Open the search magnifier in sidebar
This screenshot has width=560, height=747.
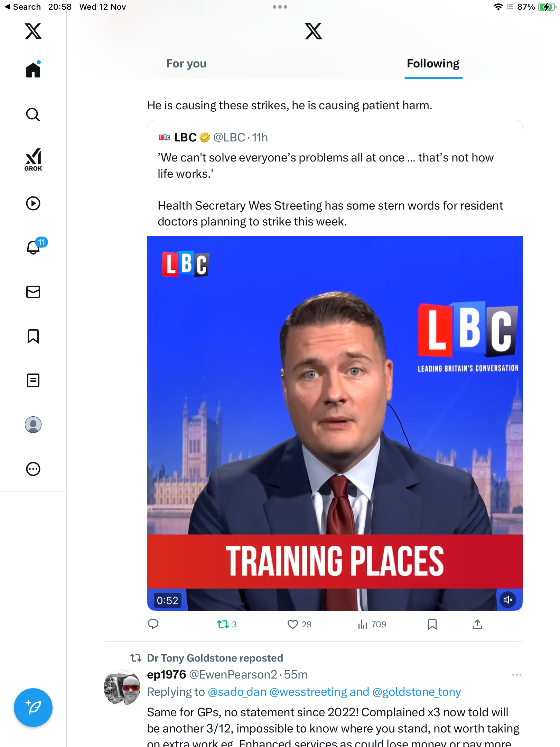[x=33, y=114]
